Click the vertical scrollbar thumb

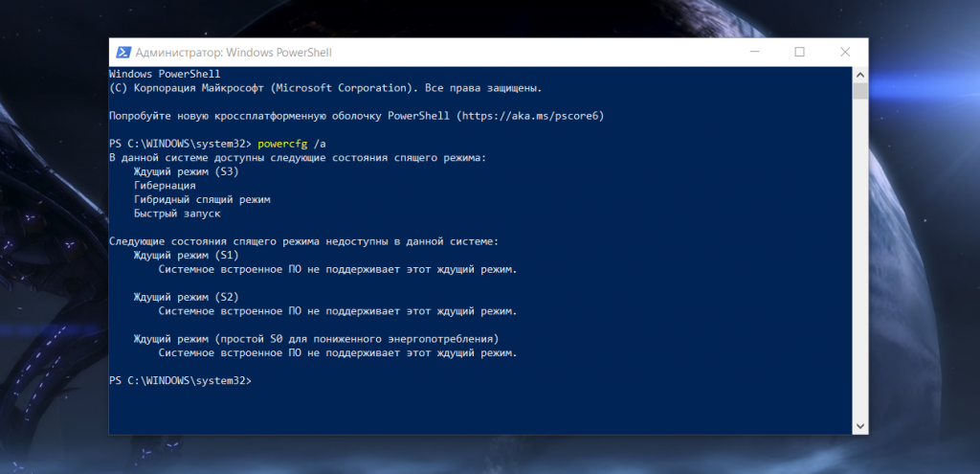860,91
